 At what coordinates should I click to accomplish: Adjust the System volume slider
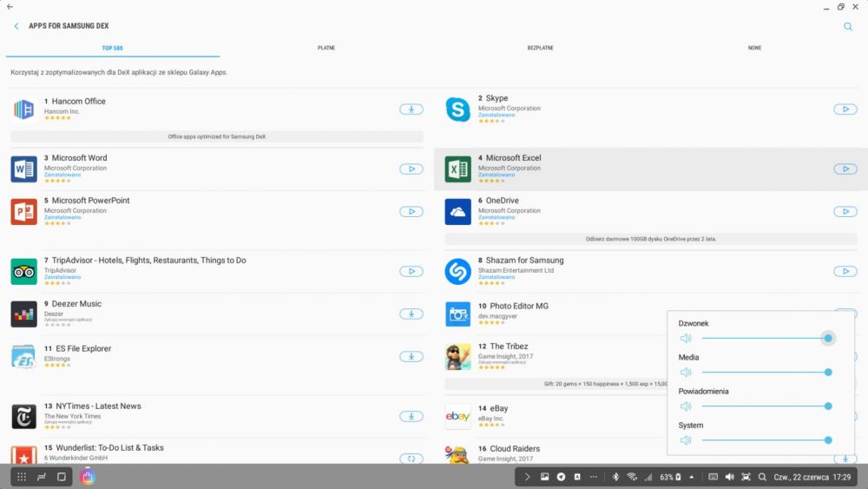coord(767,440)
